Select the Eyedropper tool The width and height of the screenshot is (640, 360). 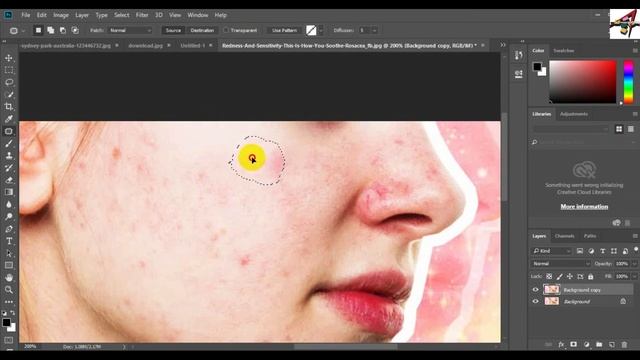click(9, 119)
